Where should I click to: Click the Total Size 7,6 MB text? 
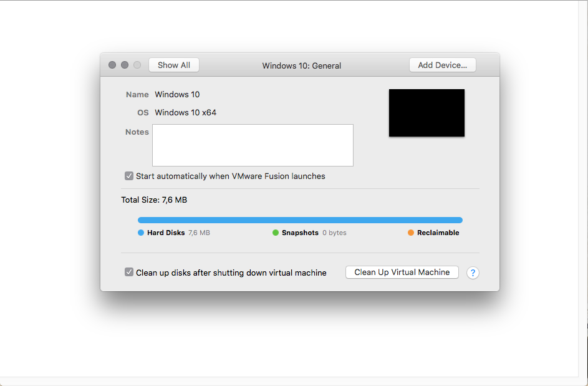click(x=154, y=200)
